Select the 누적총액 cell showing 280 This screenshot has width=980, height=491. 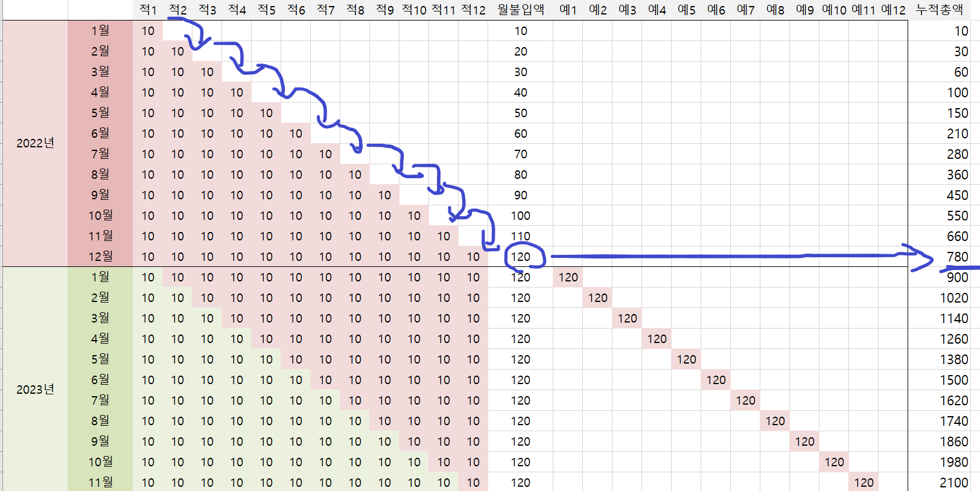pos(940,154)
